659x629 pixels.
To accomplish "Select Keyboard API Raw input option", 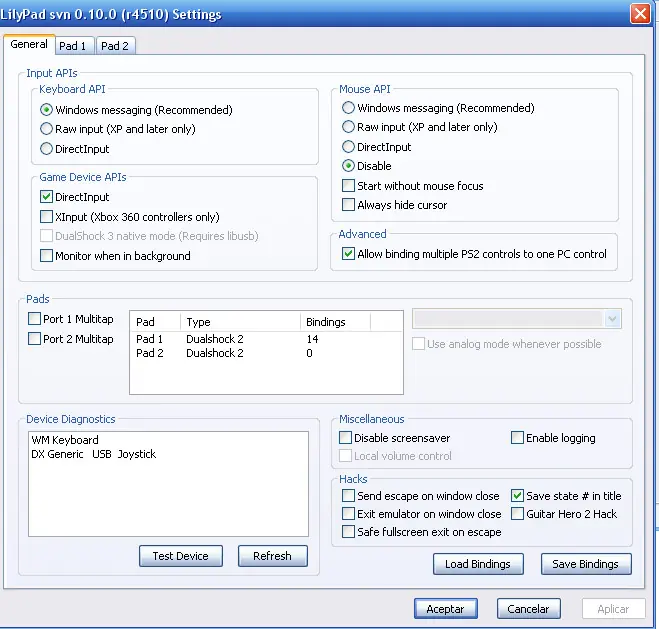I will coord(46,129).
